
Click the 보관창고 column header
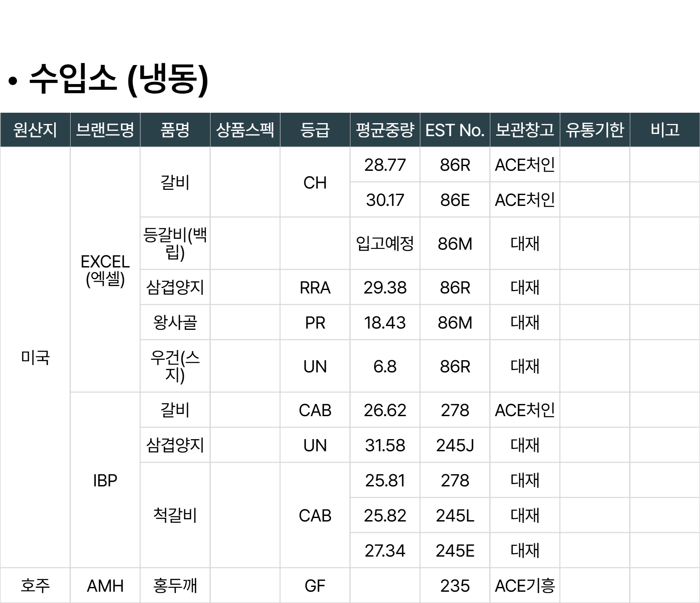pyautogui.click(x=525, y=130)
